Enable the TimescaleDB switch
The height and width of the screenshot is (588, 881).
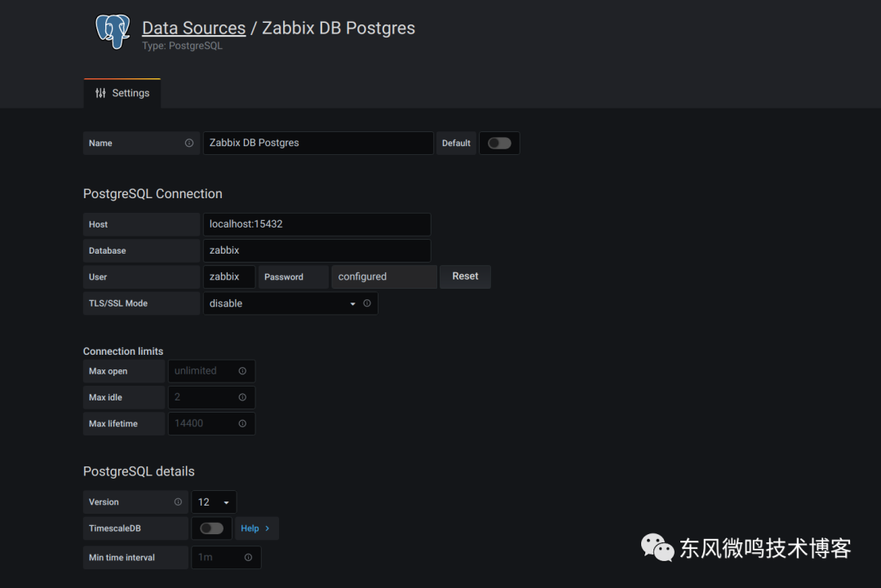coord(211,528)
